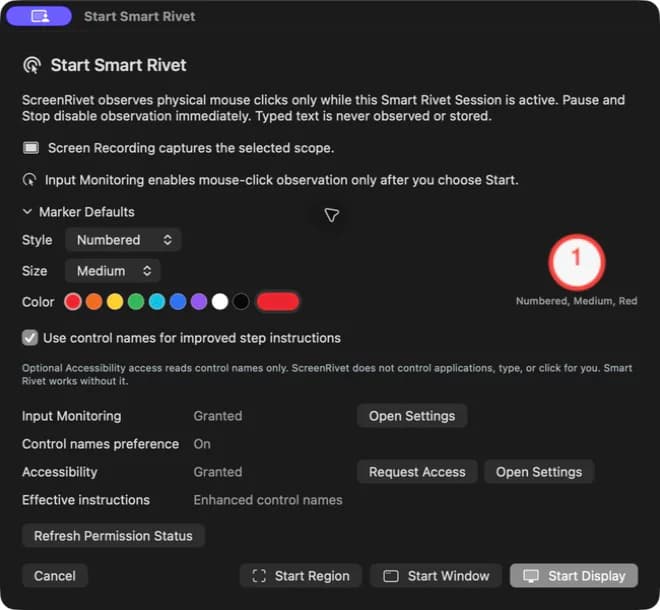
Task: Select the purple color swatch
Action: point(199,302)
